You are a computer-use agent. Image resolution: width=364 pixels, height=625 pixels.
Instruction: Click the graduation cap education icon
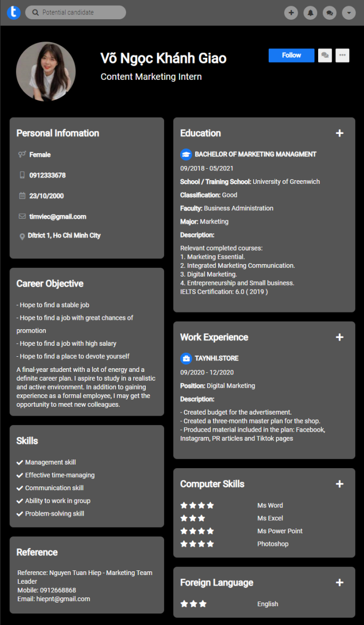pyautogui.click(x=186, y=154)
